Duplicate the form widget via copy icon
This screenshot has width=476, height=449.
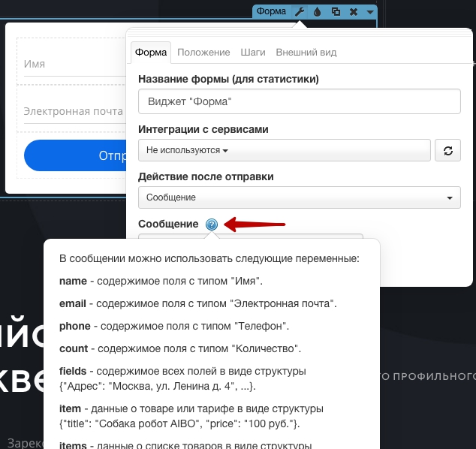click(x=336, y=12)
